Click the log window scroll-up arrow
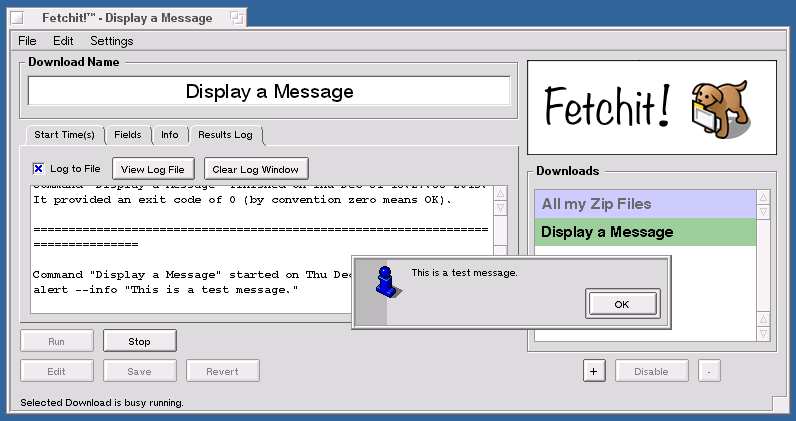796x421 pixels. [x=500, y=193]
